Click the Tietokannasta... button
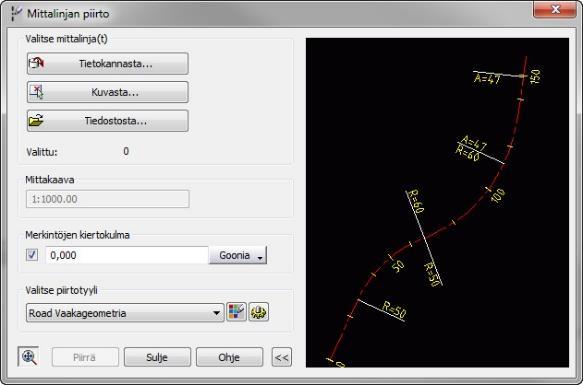This screenshot has width=583, height=385. [108, 64]
